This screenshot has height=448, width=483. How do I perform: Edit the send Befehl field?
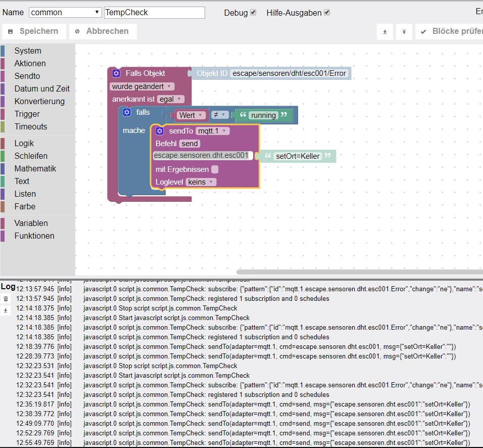tap(189, 144)
